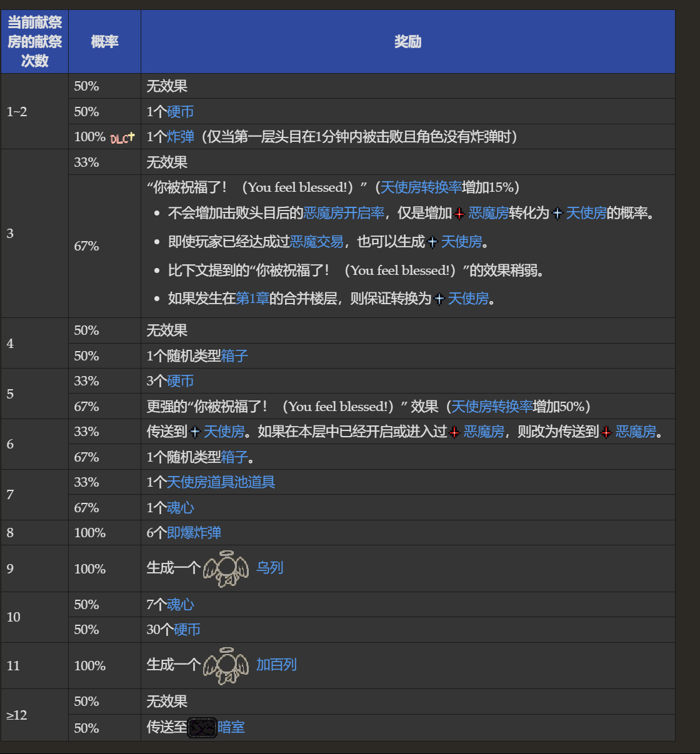
Task: Click the red devil room icon before '恶魔房转化为'
Action: click(459, 214)
